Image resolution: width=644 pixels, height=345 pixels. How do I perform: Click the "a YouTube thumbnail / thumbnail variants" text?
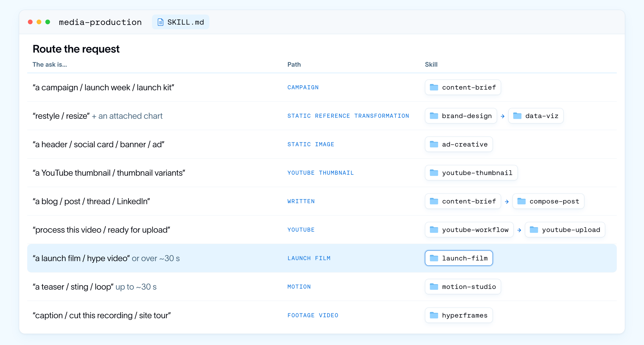[x=109, y=173]
